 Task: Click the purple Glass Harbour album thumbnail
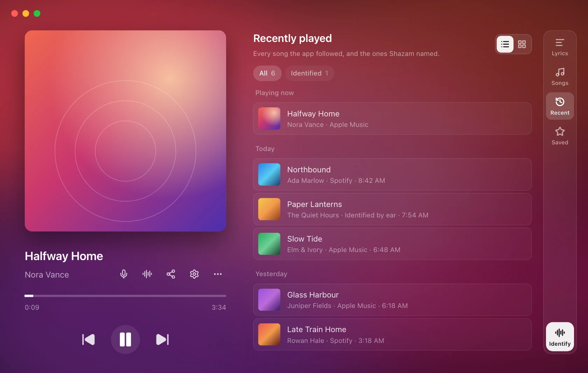[269, 300]
